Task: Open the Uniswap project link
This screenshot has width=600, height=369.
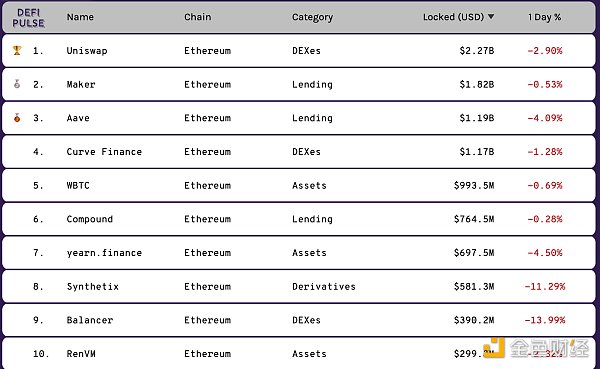Action: (87, 51)
